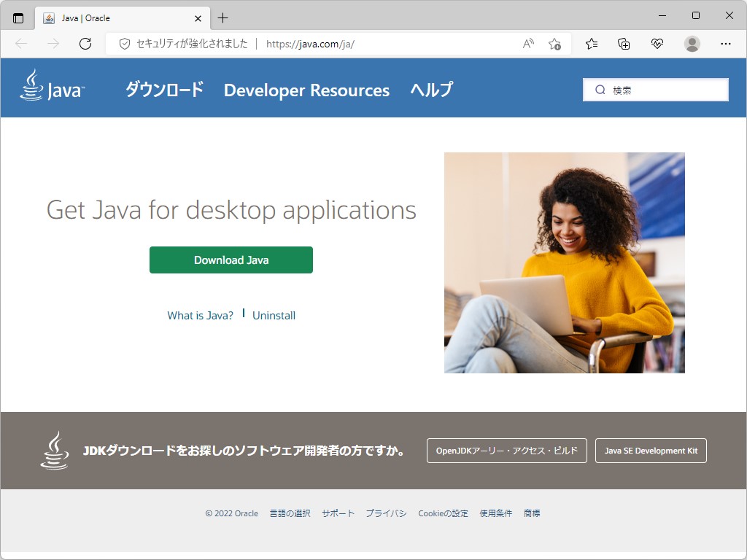Select the Java | Oracle tab
The height and width of the screenshot is (560, 747).
click(109, 19)
